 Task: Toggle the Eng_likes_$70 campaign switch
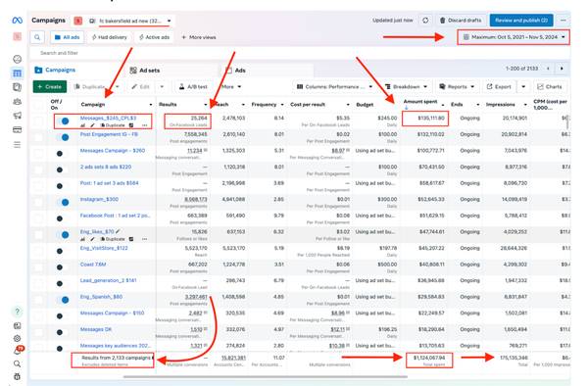63,235
